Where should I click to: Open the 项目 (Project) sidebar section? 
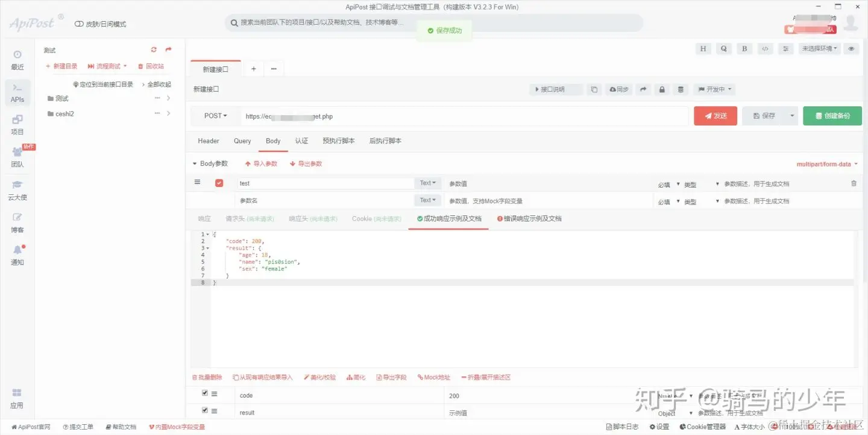[17, 125]
